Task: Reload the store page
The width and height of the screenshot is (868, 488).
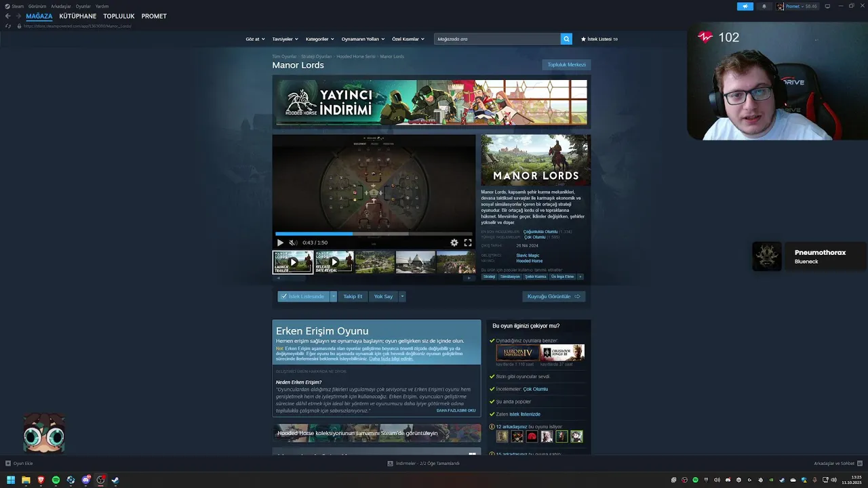Action: pyautogui.click(x=8, y=26)
